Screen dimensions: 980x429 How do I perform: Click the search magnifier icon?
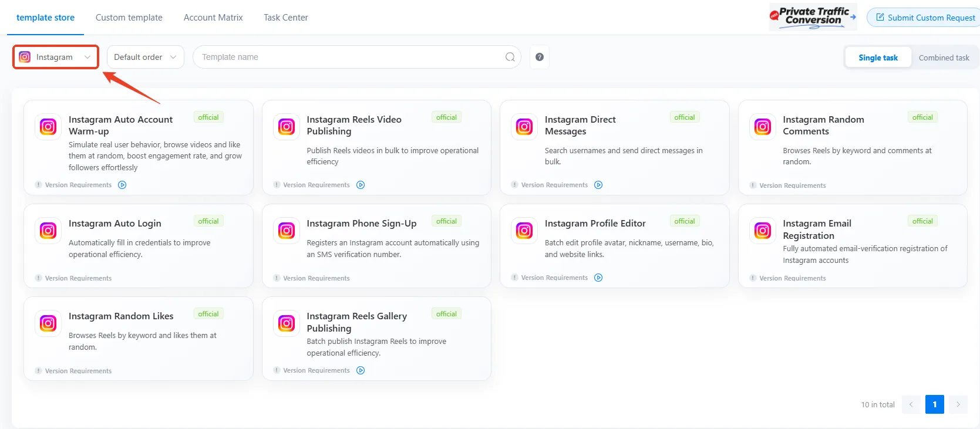click(510, 57)
